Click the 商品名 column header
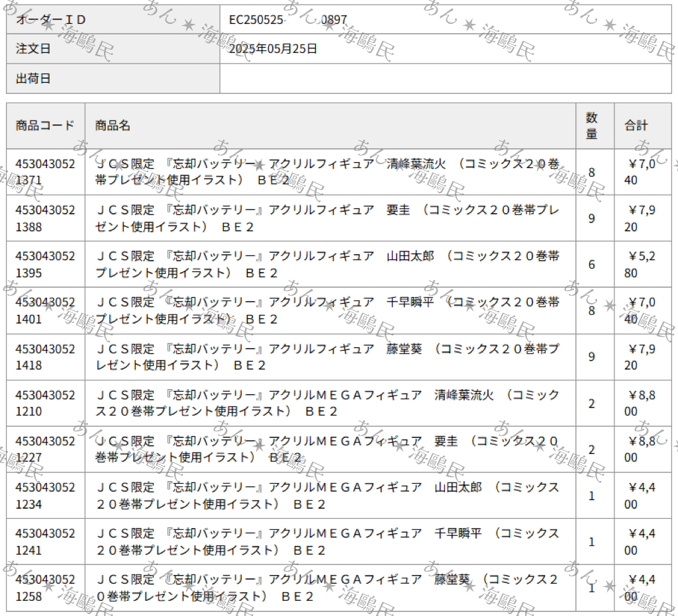 [330, 126]
